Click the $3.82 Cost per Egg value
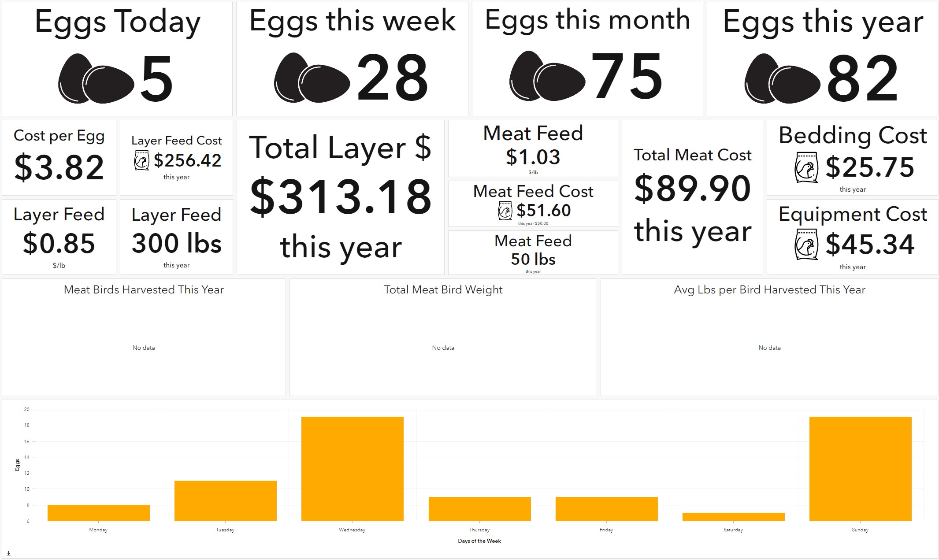Viewport: 939px width, 560px height. [x=59, y=168]
